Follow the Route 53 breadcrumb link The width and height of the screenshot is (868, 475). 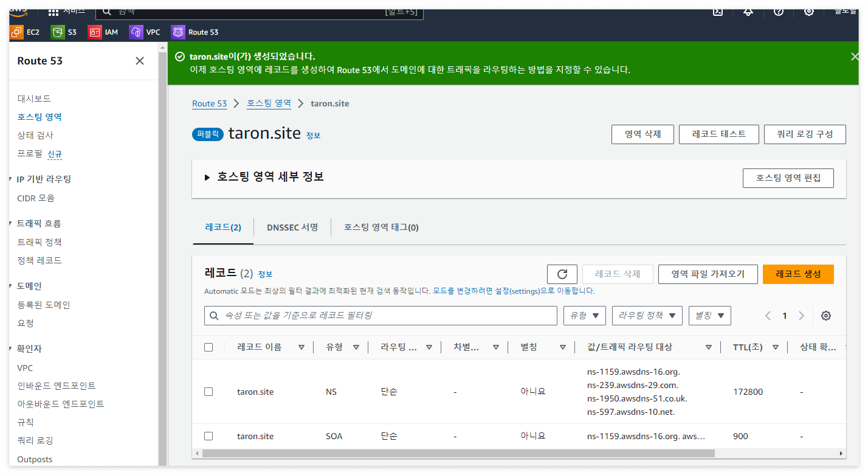(209, 103)
